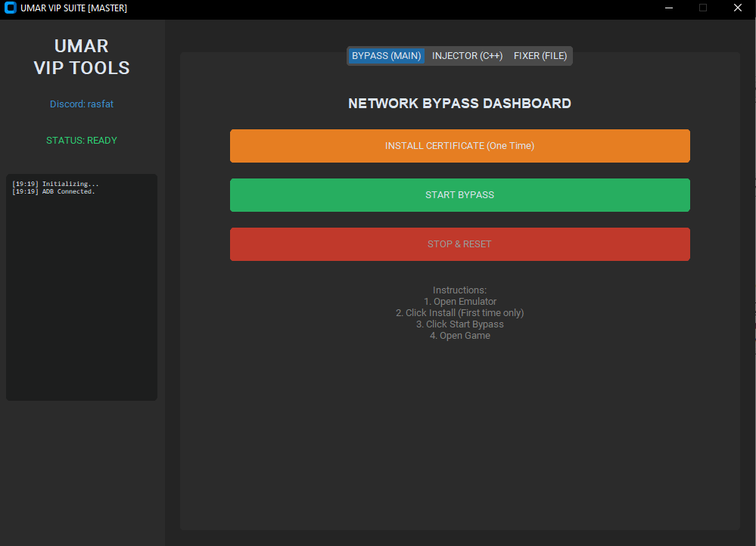Image resolution: width=756 pixels, height=546 pixels.
Task: Switch to the BYPASS (MAIN) tab
Action: (386, 56)
